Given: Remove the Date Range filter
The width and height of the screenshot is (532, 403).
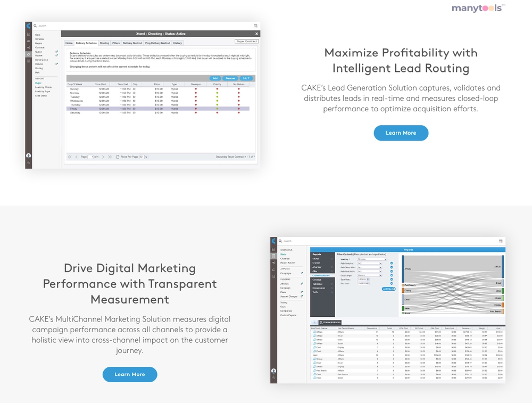Looking at the screenshot, I should (391, 276).
